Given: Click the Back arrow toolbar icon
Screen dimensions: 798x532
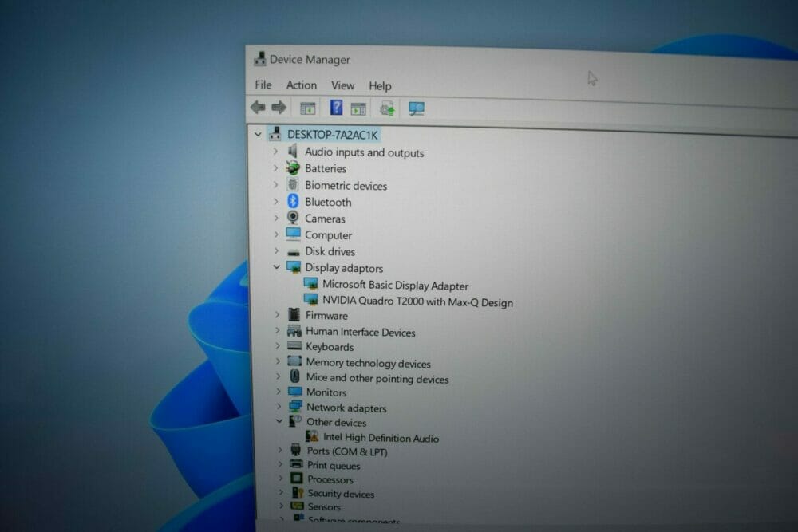Looking at the screenshot, I should coord(258,107).
